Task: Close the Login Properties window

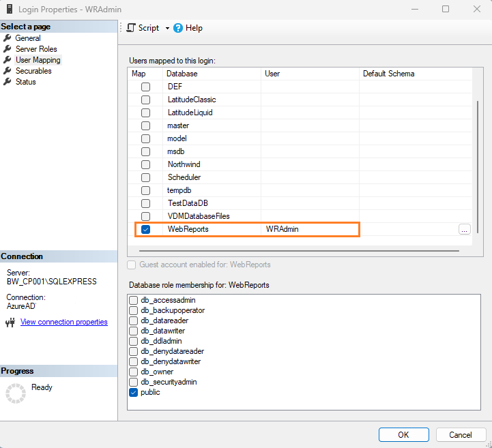Action: 476,9
